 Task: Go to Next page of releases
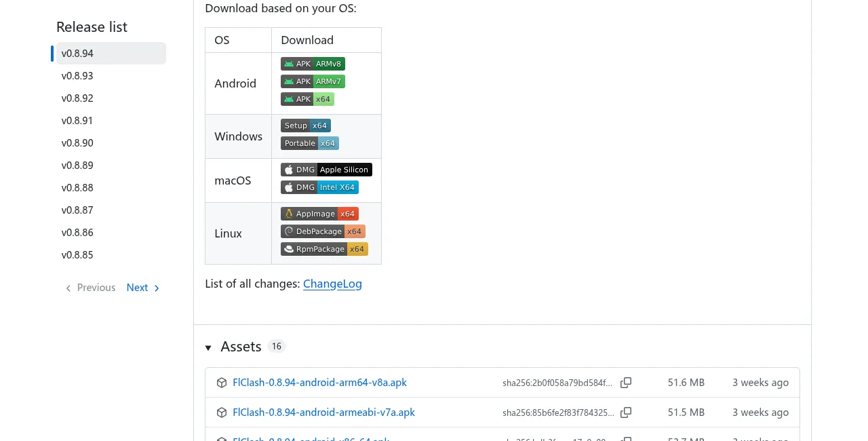[x=143, y=288]
